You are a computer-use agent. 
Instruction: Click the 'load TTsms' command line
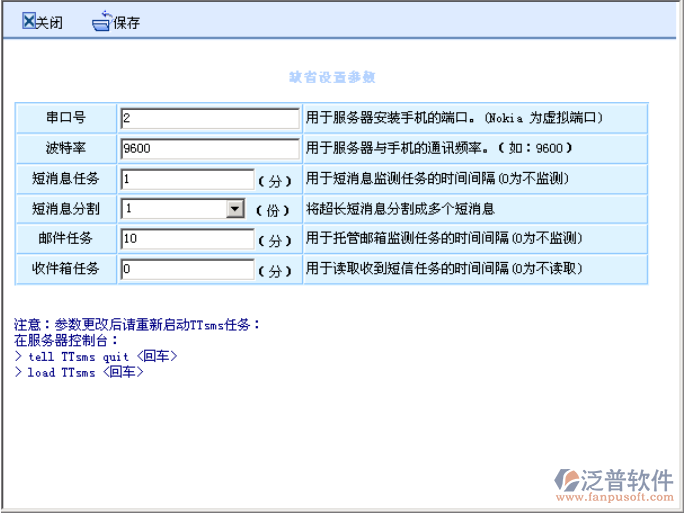(x=79, y=372)
